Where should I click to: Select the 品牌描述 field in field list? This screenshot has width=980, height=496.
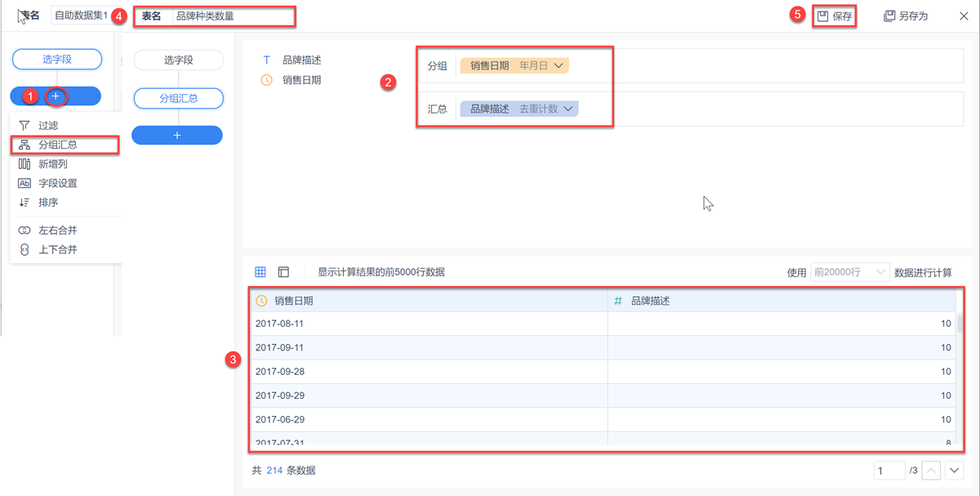click(x=301, y=60)
